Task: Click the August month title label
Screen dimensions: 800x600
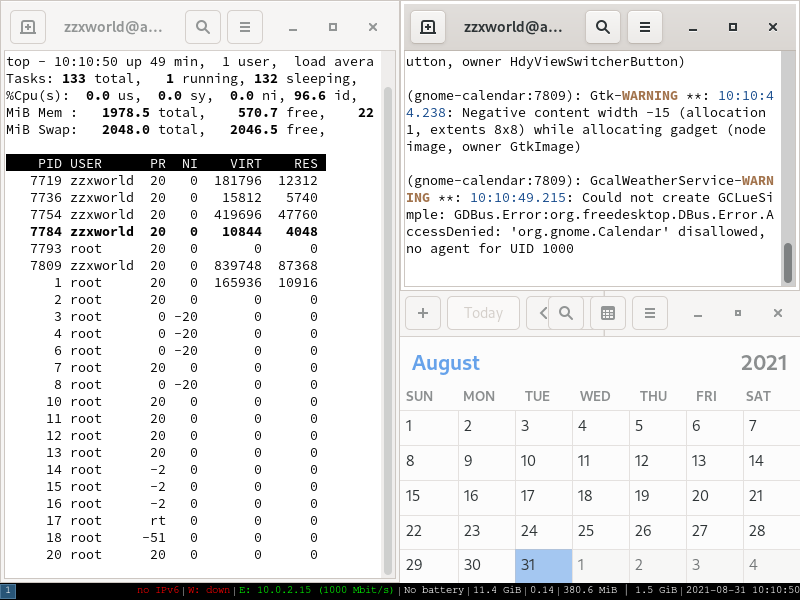Action: [x=446, y=363]
